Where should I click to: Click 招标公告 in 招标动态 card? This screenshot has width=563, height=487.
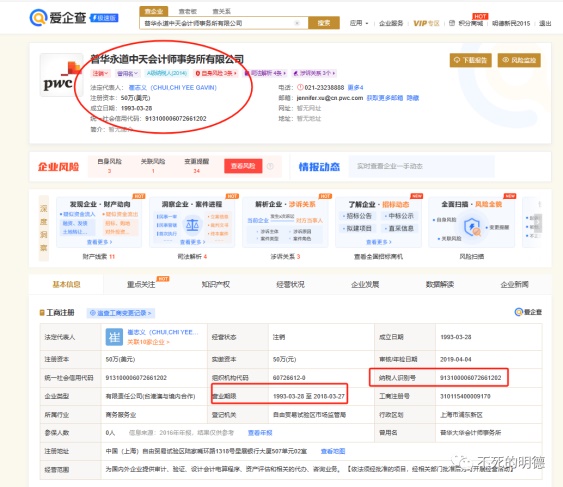[x=358, y=216]
